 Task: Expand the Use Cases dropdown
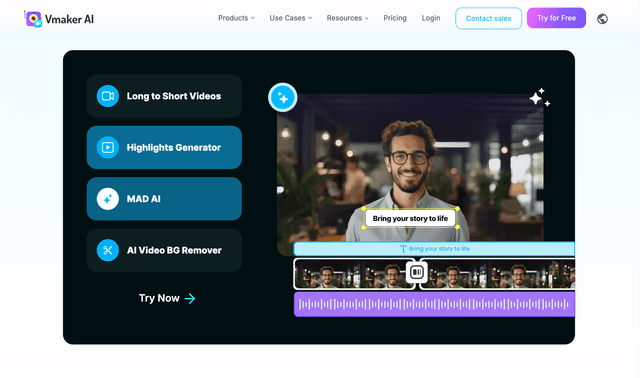coord(291,18)
